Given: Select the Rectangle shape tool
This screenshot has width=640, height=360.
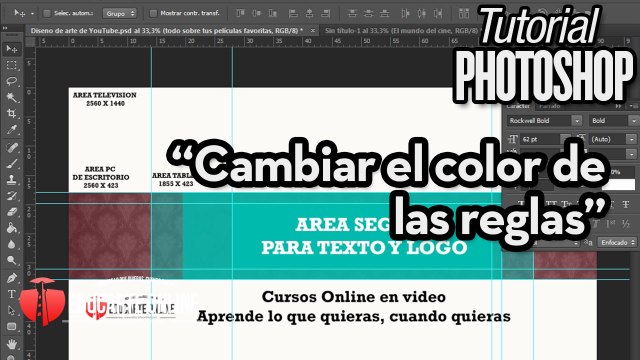Looking at the screenshot, I should click(11, 327).
